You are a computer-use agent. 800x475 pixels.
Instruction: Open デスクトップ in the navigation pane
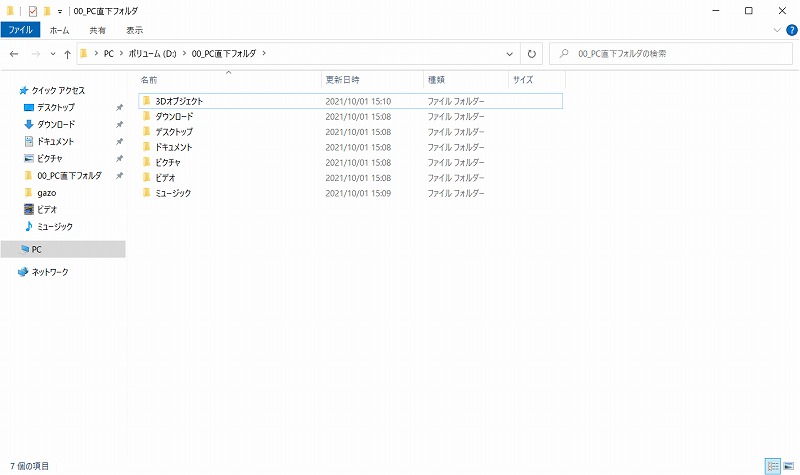point(56,108)
